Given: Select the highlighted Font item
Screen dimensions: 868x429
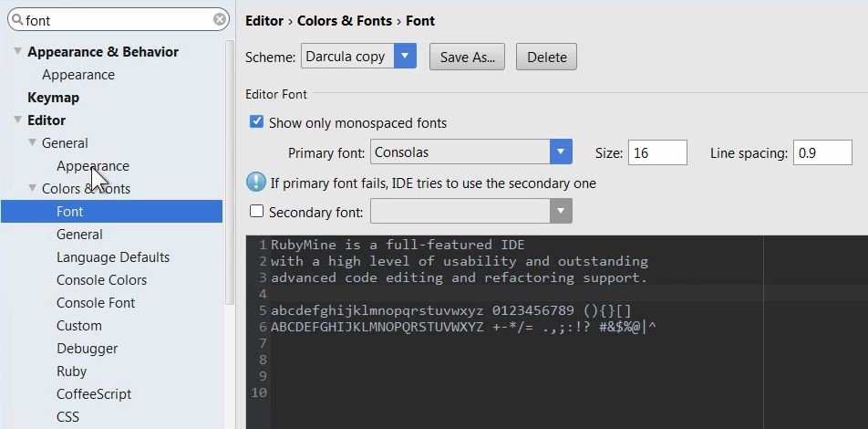Looking at the screenshot, I should (x=112, y=211).
